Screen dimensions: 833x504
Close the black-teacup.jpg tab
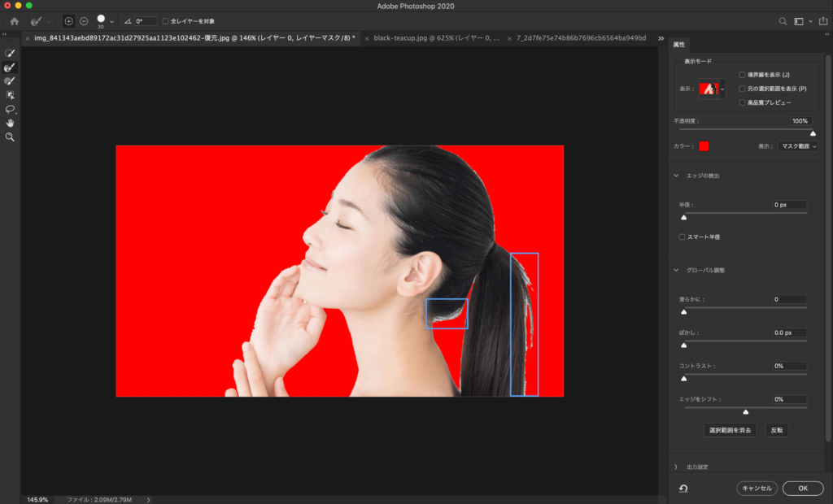coord(367,38)
